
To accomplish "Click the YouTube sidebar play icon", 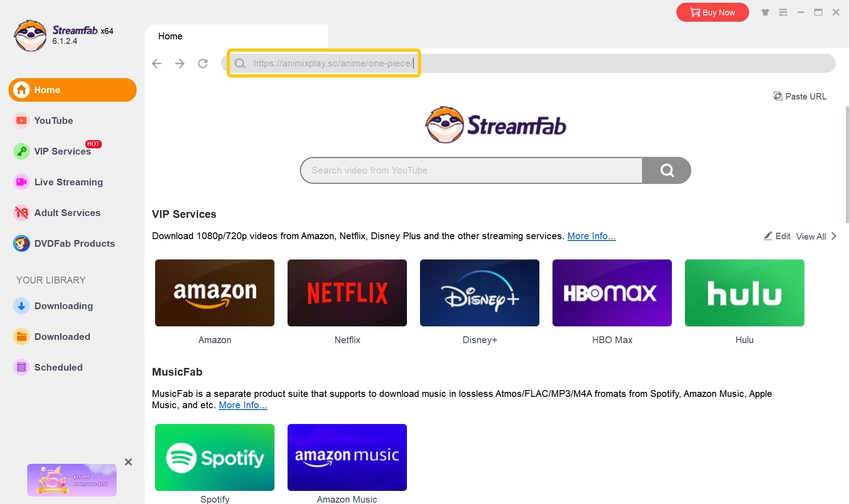I will [21, 121].
